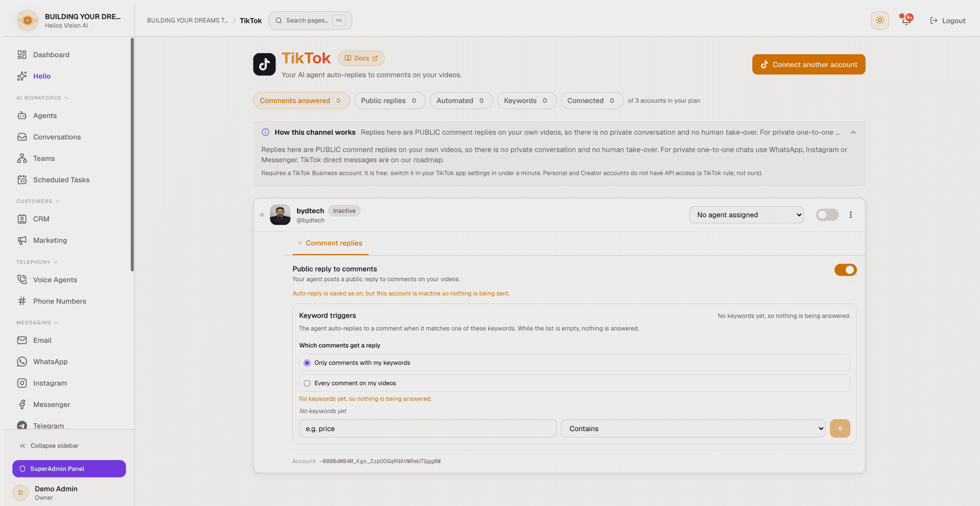Toggle the light theme sun icon
Viewport: 980px width, 506px height.
(x=880, y=20)
